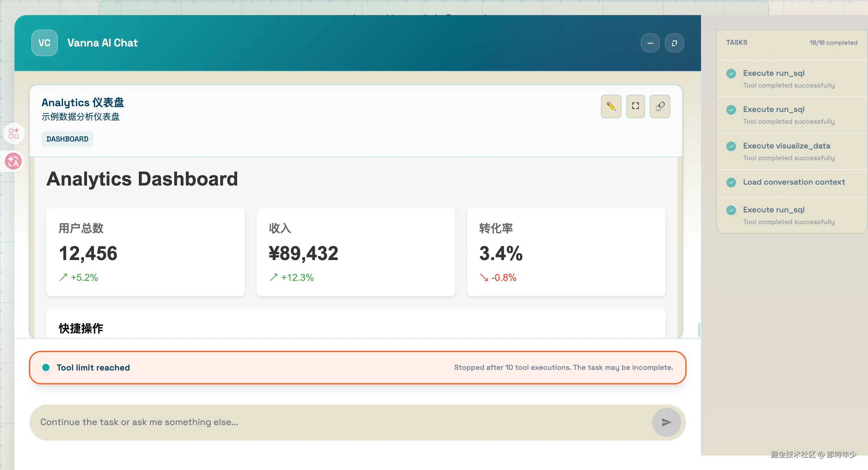Click the DASHBOARD tag label

[x=68, y=139]
